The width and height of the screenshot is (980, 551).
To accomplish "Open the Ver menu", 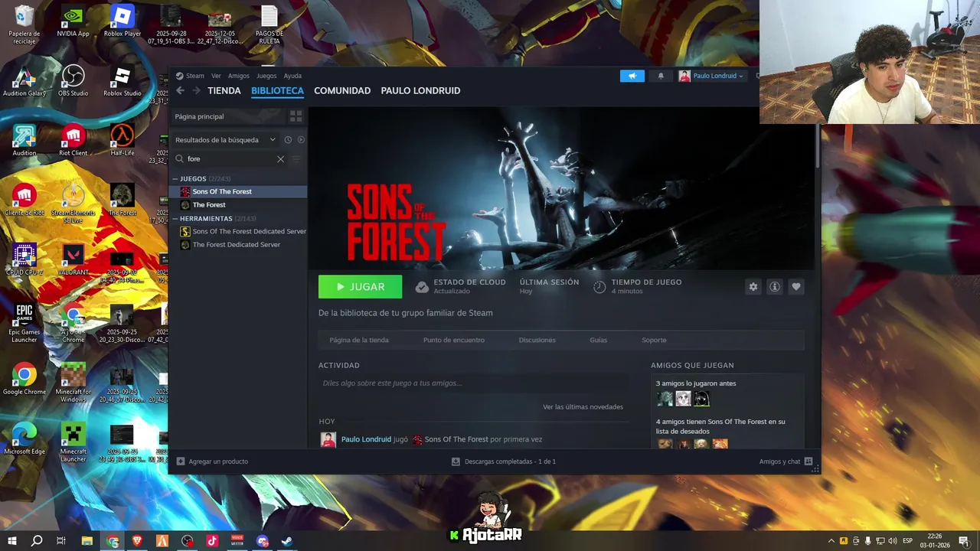I will pyautogui.click(x=216, y=76).
